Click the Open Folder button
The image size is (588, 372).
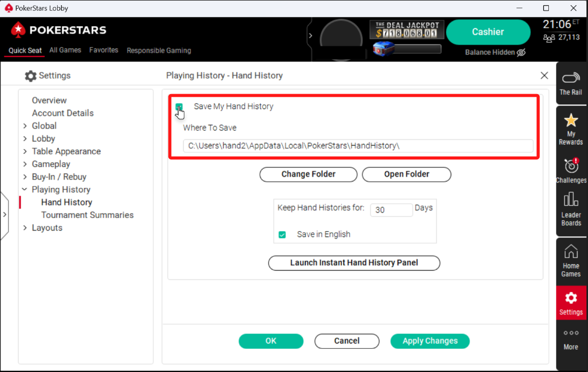click(406, 174)
